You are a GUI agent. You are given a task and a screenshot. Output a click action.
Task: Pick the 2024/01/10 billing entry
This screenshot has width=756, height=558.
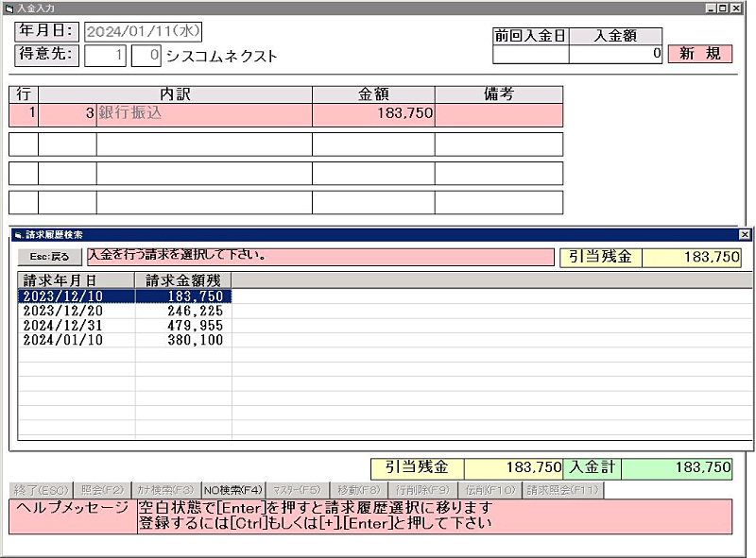pos(124,340)
